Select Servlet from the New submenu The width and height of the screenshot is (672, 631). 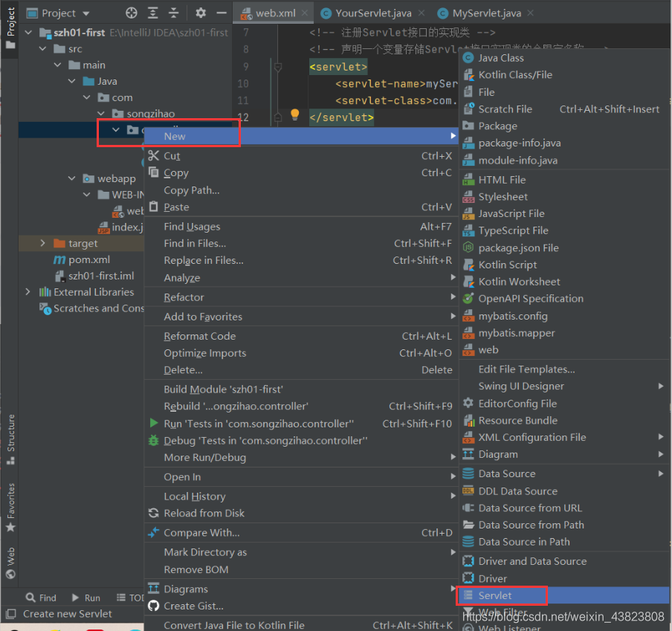[x=564, y=595]
